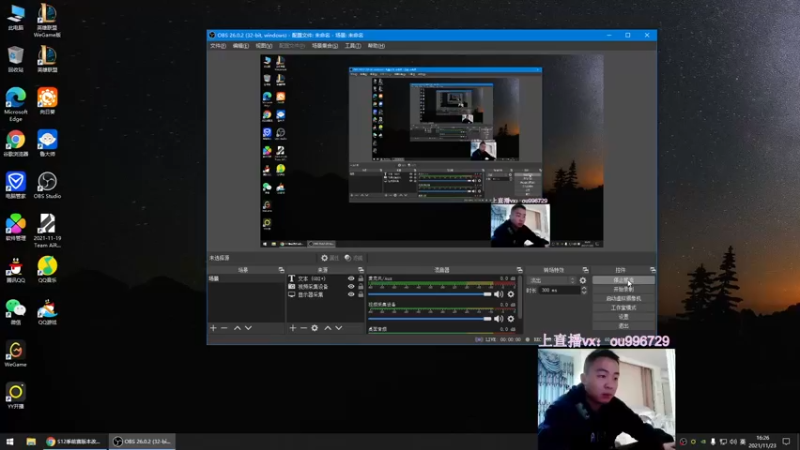
Task: Switch to Chrome window in the taskbar
Action: coord(74,441)
